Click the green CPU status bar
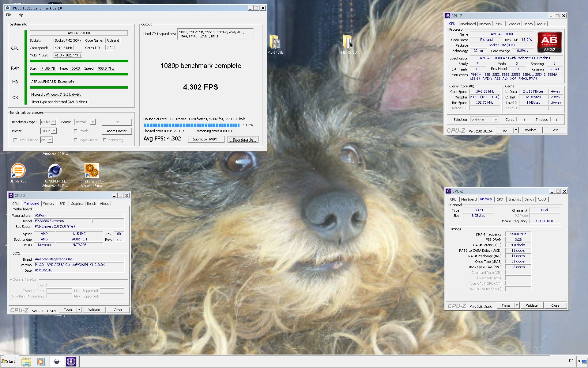The image size is (588, 368). point(79,61)
